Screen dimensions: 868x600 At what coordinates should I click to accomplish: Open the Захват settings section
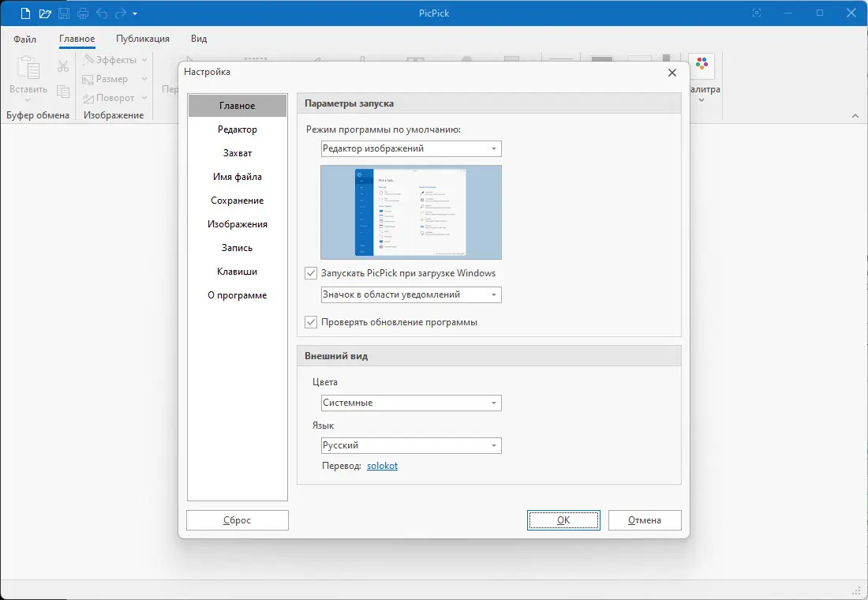[x=237, y=153]
